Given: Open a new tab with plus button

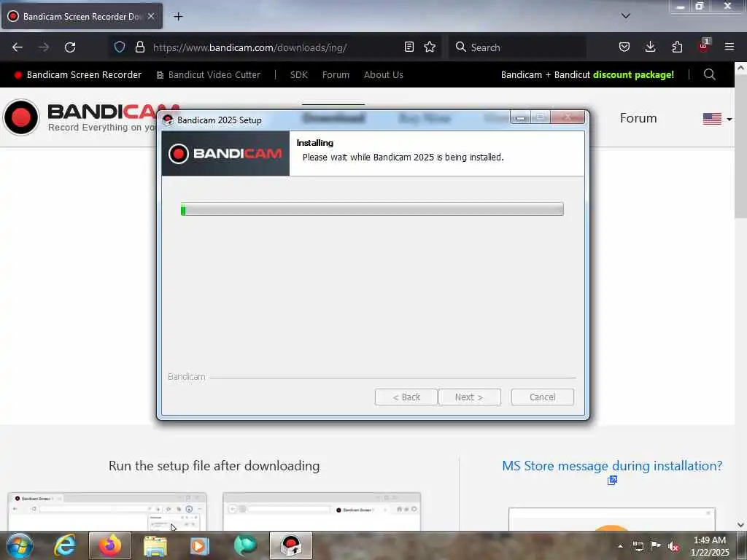Looking at the screenshot, I should coord(178,17).
